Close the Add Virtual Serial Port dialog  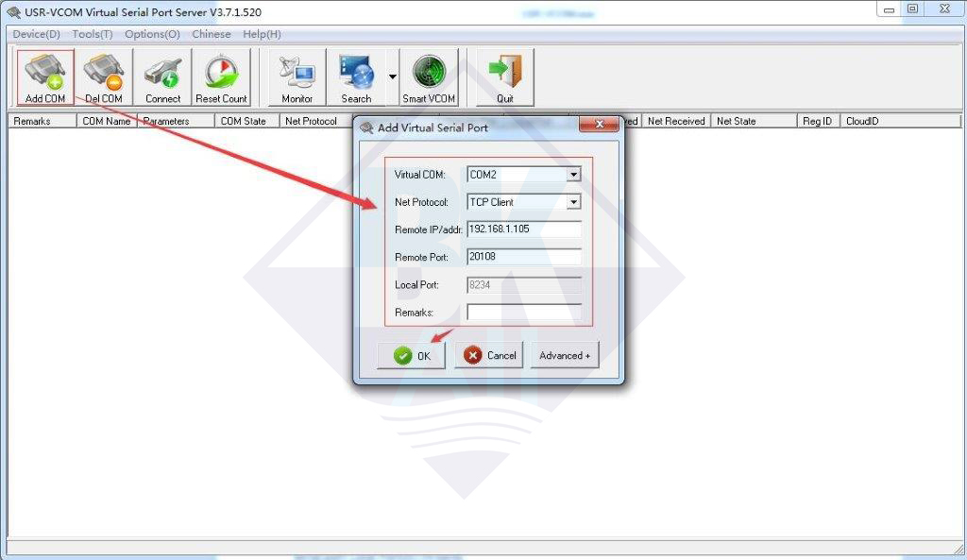pos(599,125)
